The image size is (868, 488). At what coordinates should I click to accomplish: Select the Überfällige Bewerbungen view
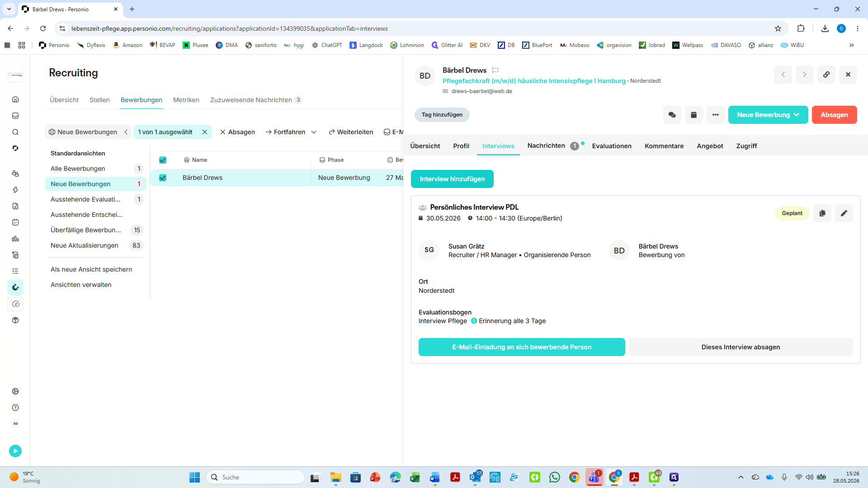point(96,230)
